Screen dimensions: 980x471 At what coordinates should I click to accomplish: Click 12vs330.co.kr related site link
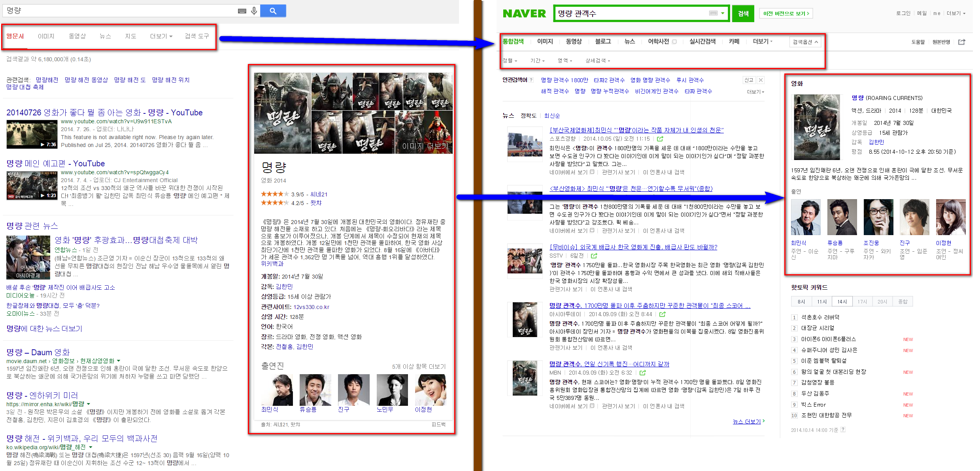(311, 307)
